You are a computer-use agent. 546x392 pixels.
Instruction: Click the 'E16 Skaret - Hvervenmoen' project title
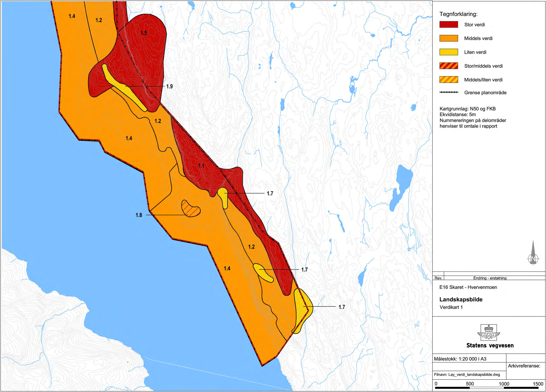click(468, 287)
